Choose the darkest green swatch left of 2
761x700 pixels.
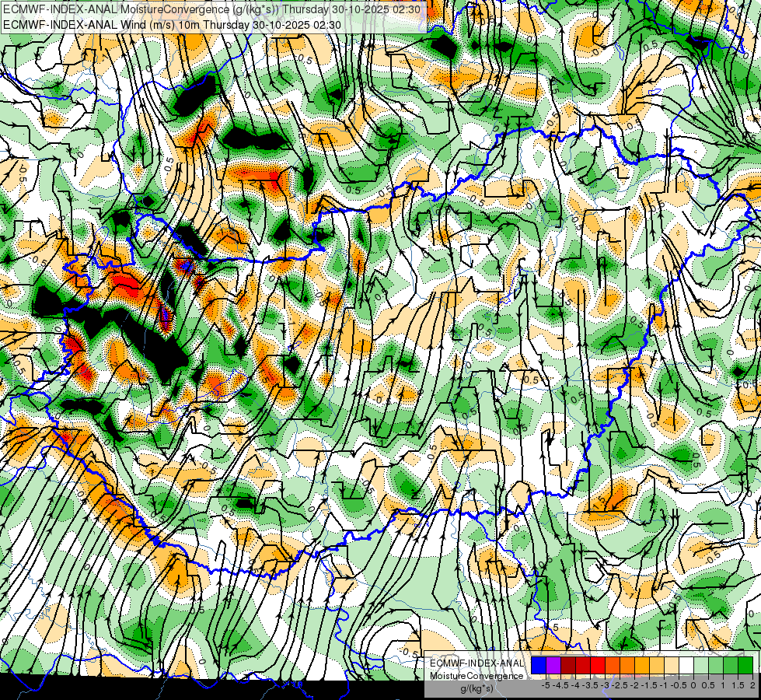tap(745, 665)
